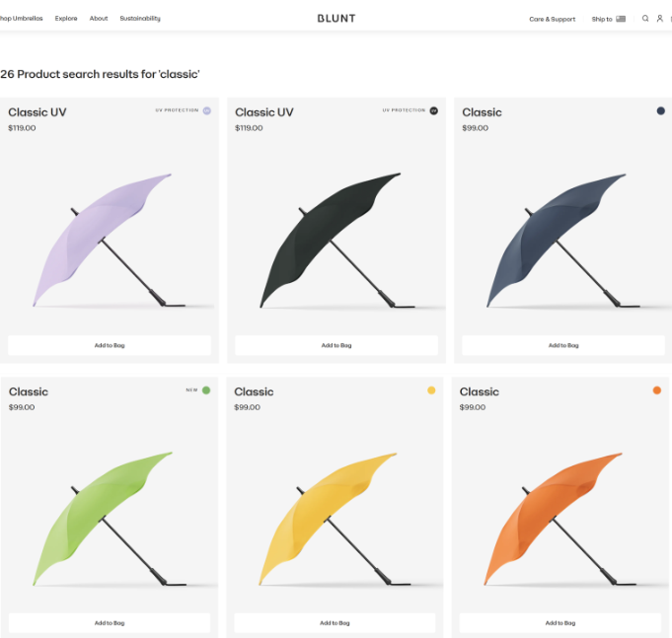Select the lilac UV color swatch
The image size is (672, 638).
(x=207, y=110)
